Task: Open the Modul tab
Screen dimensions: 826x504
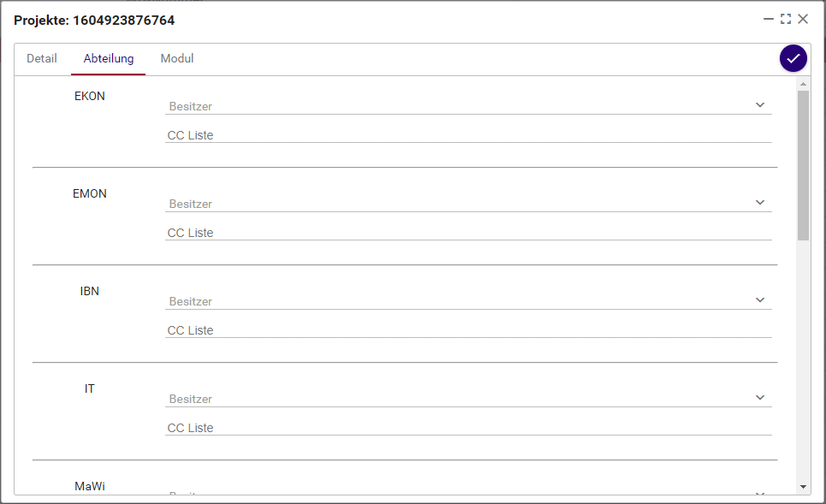Action: [177, 59]
